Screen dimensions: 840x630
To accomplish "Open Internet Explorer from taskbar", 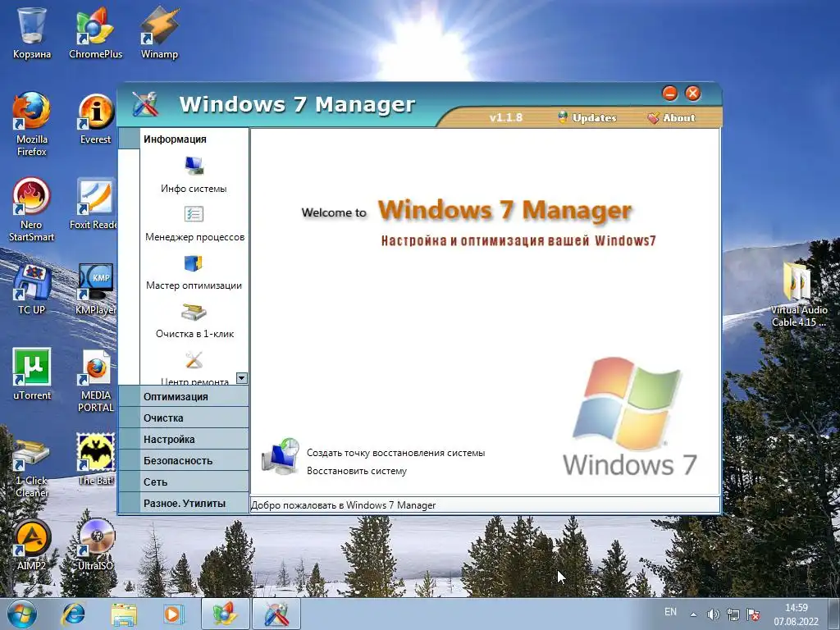I will [73, 614].
